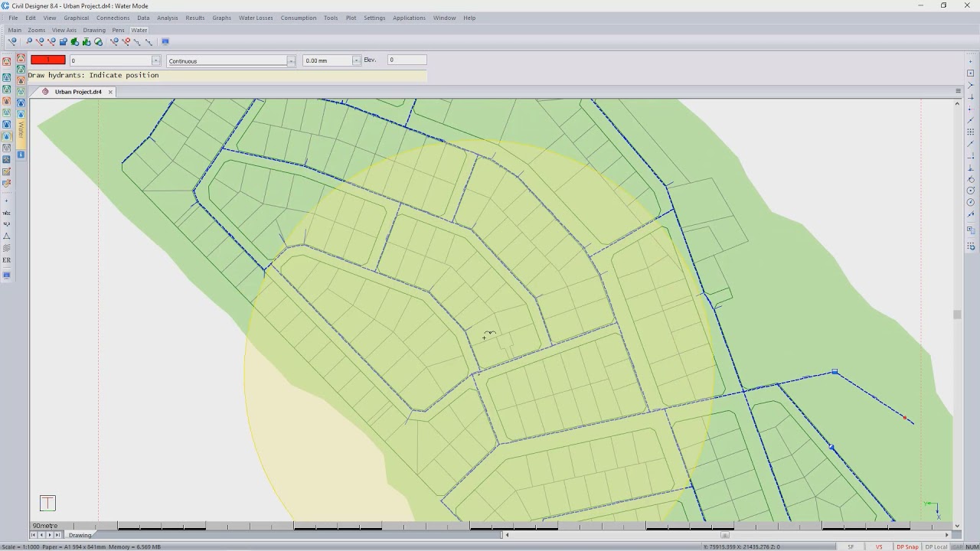The width and height of the screenshot is (980, 551).
Task: Click the green tank with blue dot icon
Action: point(87,42)
